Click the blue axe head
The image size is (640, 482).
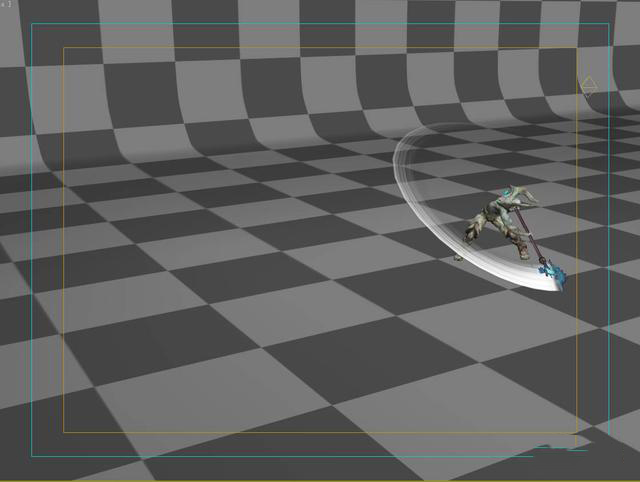(x=553, y=275)
